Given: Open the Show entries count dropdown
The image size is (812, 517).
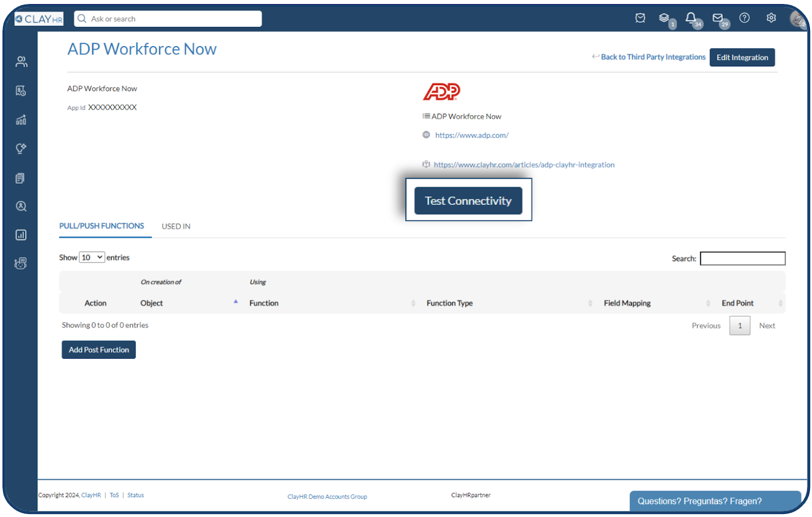Looking at the screenshot, I should (92, 257).
